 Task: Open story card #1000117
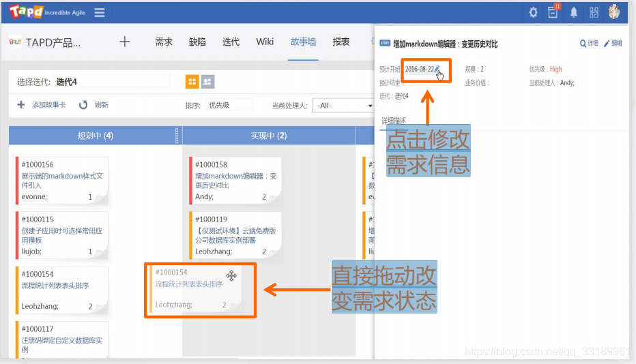click(x=61, y=339)
